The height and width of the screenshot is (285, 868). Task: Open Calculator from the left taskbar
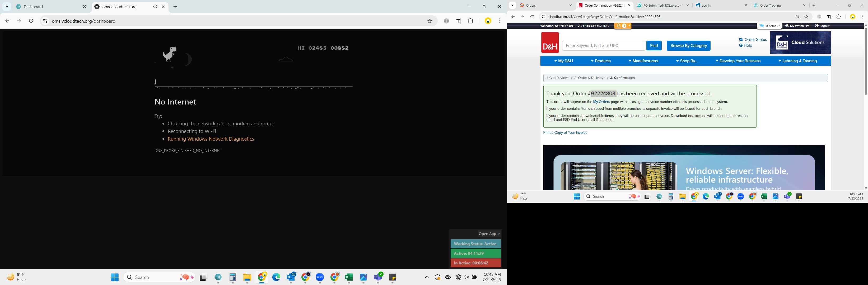[x=232, y=277]
